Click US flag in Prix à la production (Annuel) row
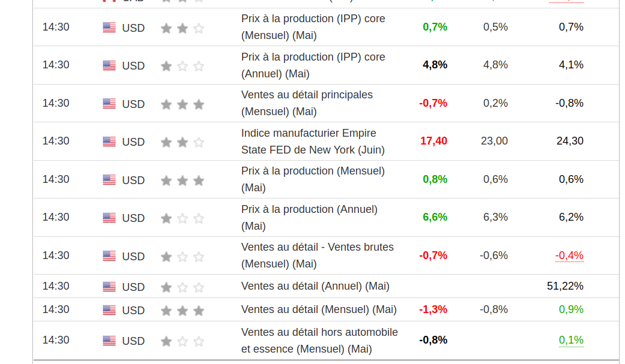This screenshot has width=625, height=364. [x=109, y=218]
